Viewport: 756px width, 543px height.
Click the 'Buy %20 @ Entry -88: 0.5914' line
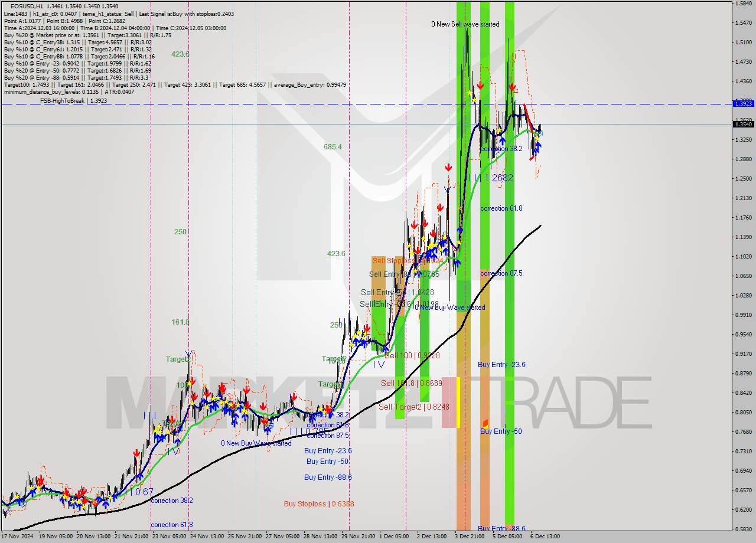point(76,77)
